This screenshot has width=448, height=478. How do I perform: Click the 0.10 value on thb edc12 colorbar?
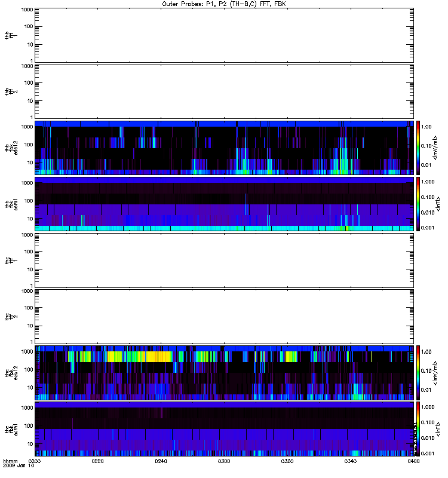pos(426,146)
